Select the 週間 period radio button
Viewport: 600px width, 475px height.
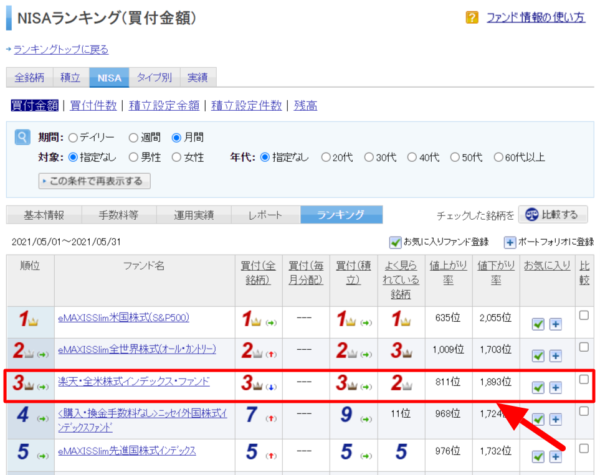(x=133, y=138)
